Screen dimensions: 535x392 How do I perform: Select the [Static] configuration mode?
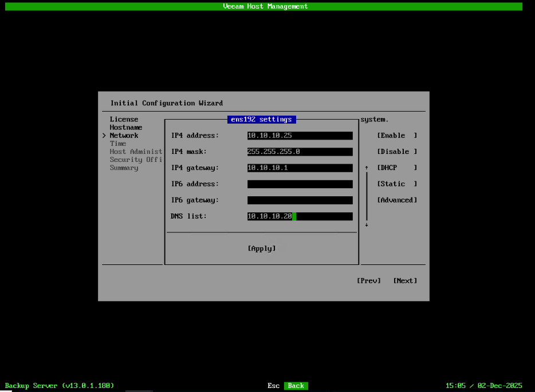pos(397,183)
